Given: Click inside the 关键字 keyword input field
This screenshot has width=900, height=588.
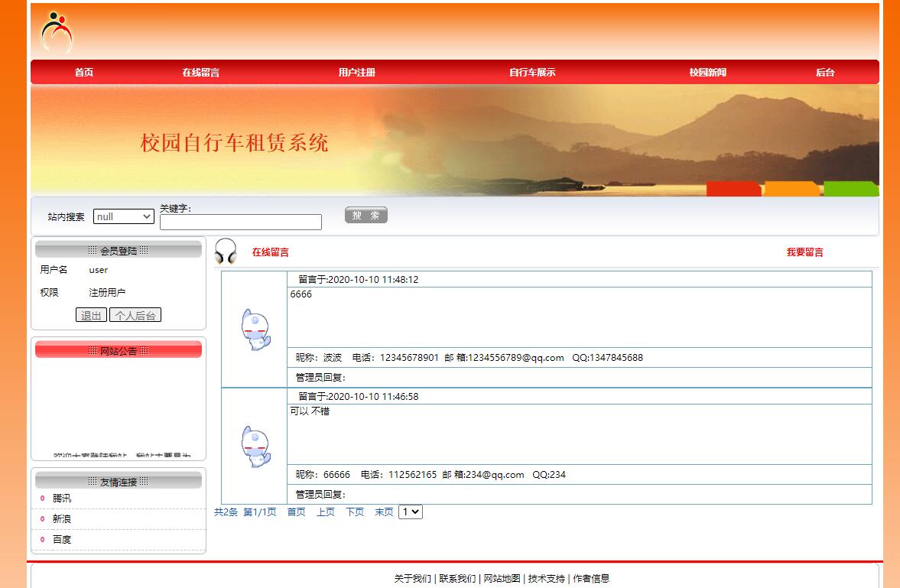Looking at the screenshot, I should pos(240,222).
